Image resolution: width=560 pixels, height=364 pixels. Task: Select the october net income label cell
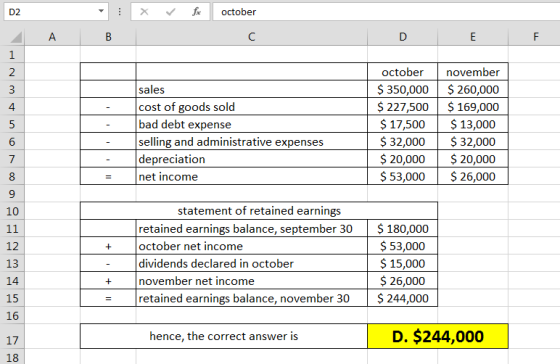click(x=251, y=246)
